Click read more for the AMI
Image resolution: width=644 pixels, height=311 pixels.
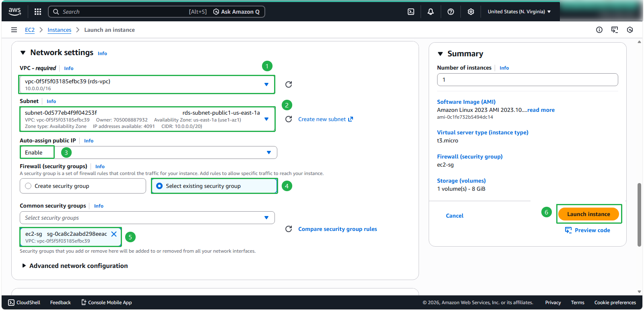pyautogui.click(x=541, y=110)
